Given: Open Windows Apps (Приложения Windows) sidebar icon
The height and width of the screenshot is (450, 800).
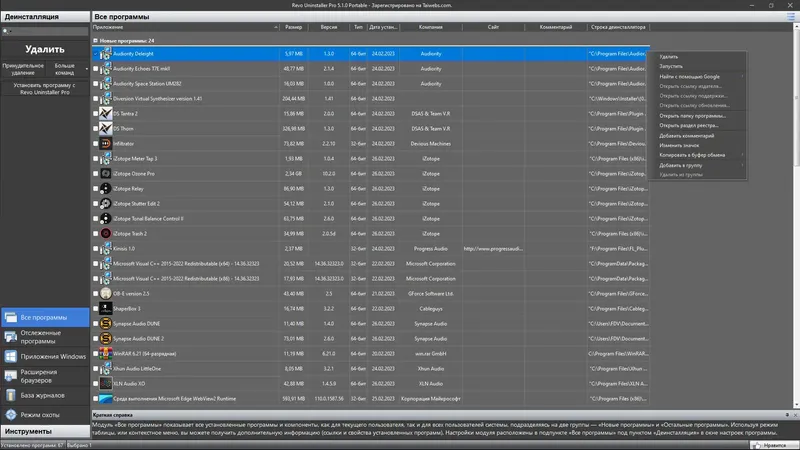Looking at the screenshot, I should (x=11, y=356).
